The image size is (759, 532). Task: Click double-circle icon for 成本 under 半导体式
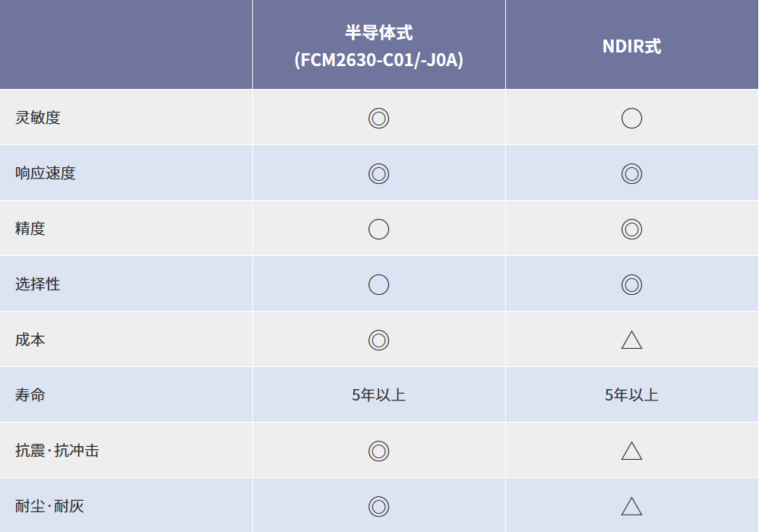click(378, 340)
